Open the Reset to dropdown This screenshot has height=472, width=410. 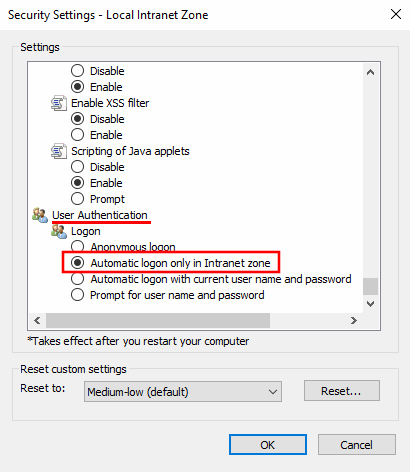[183, 392]
